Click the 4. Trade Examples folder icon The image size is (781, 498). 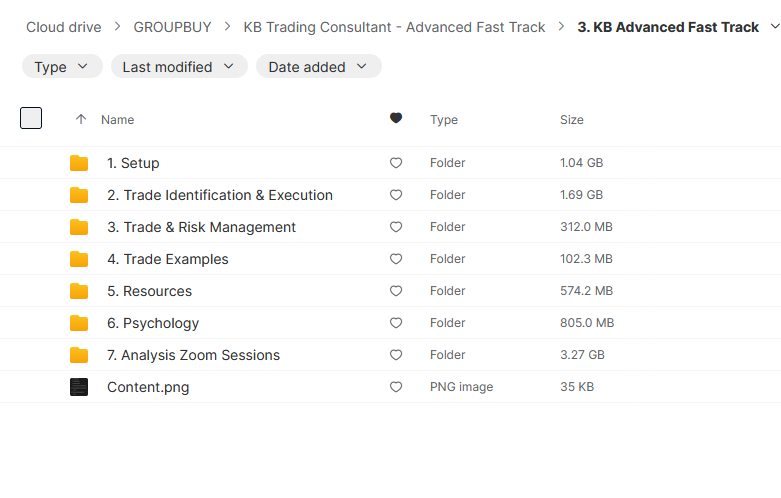pyautogui.click(x=79, y=259)
